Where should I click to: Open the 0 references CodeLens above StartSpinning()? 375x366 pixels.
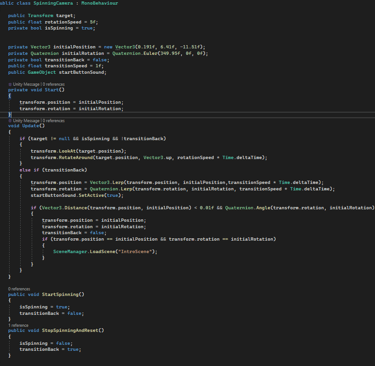(19, 289)
